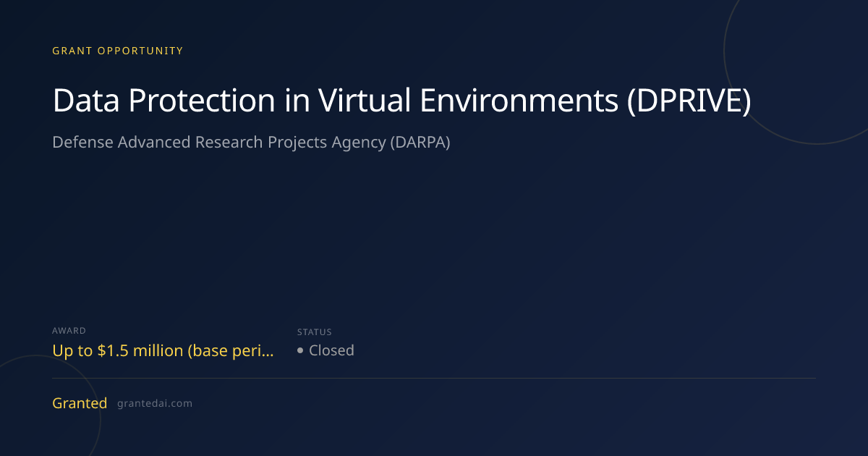Click the 'Closed' status text

331,350
